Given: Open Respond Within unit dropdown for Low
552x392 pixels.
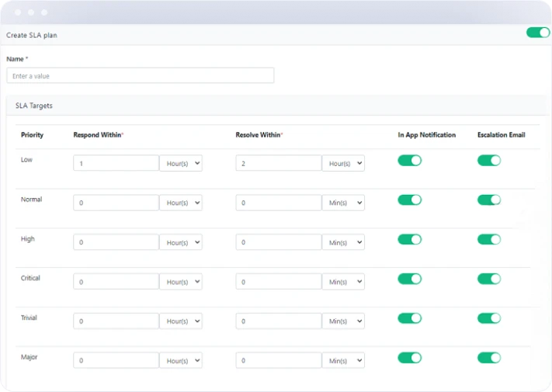Looking at the screenshot, I should point(181,163).
